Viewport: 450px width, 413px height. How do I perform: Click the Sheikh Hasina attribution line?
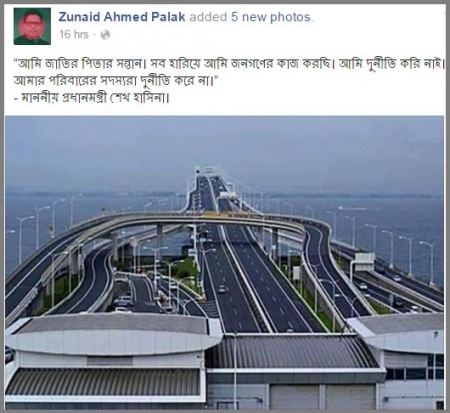pos(92,98)
